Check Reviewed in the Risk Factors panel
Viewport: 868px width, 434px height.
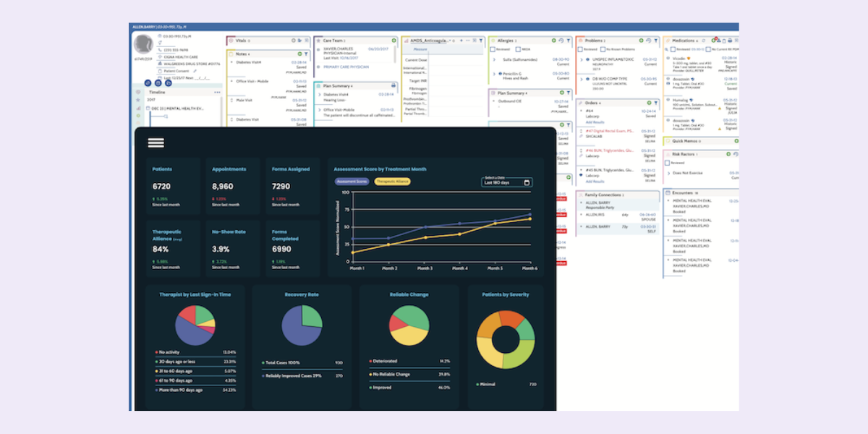point(668,163)
